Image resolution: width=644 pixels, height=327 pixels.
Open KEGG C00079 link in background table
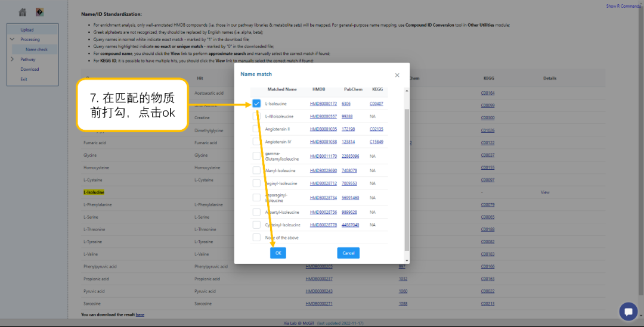[x=488, y=205]
